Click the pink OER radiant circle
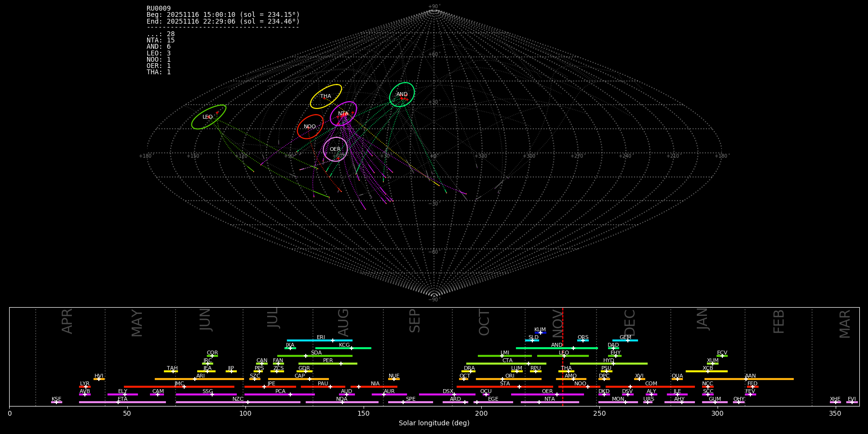This screenshot has width=868, height=434. (335, 149)
